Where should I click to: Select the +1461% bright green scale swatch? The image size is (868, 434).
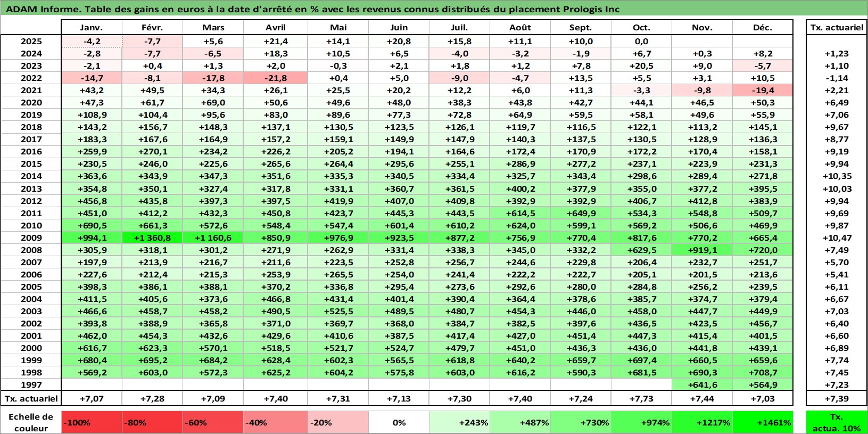763,422
